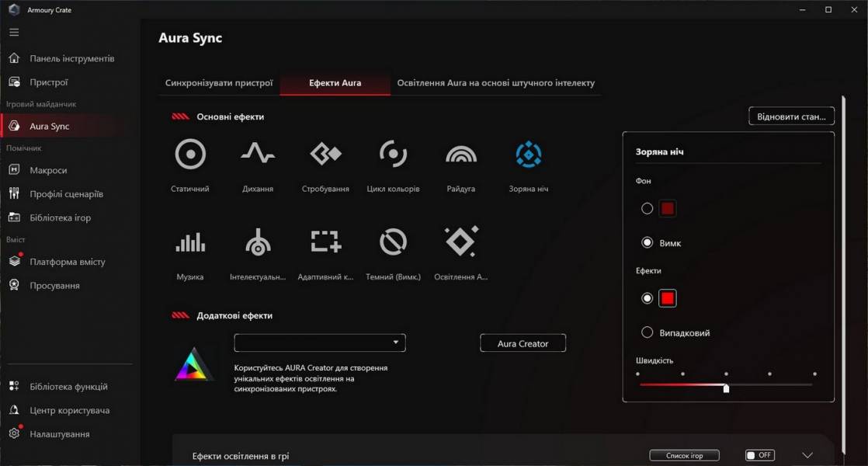
Task: Select the Ефекти color radio button
Action: click(648, 298)
